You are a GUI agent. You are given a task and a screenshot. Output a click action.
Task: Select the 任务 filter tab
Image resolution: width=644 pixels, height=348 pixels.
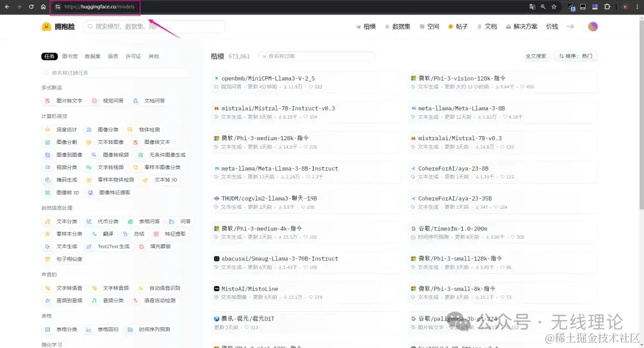point(49,56)
